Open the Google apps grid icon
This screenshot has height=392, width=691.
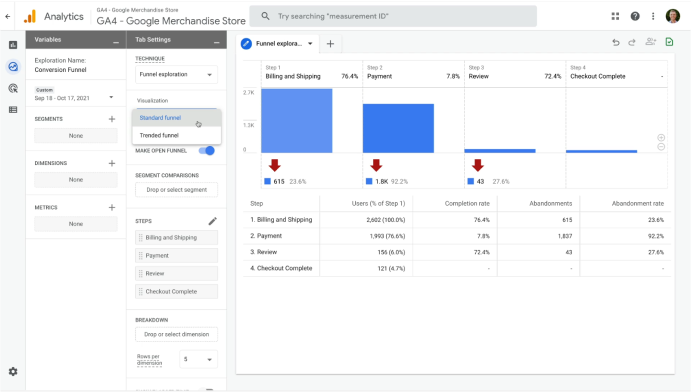(615, 16)
